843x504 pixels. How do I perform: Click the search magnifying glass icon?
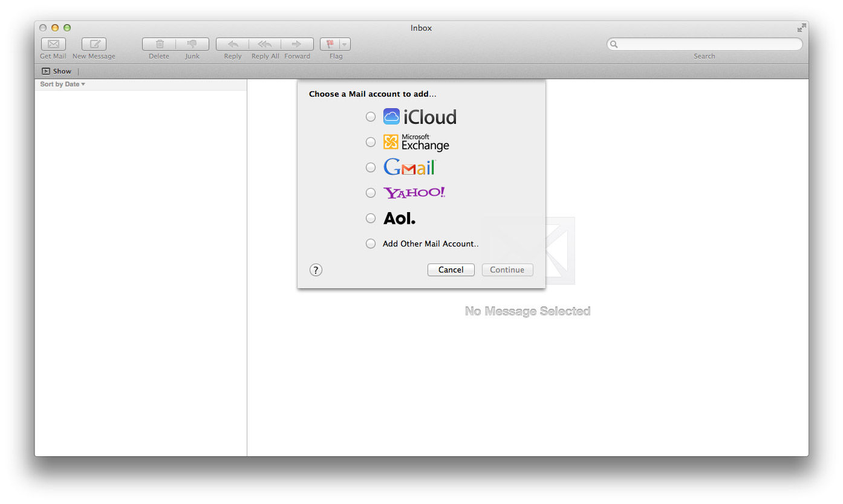pos(614,44)
